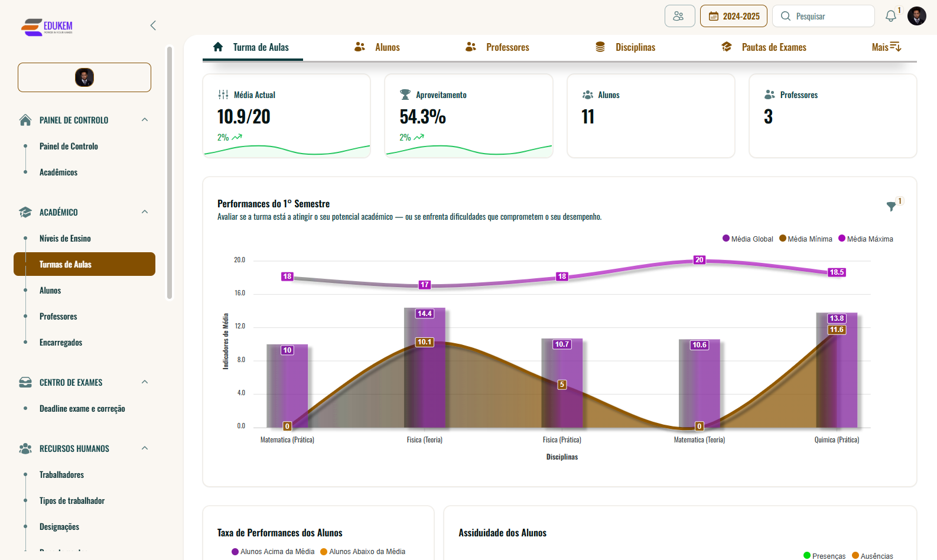This screenshot has height=560, width=937.
Task: Click the chart filter funnel icon
Action: [891, 206]
